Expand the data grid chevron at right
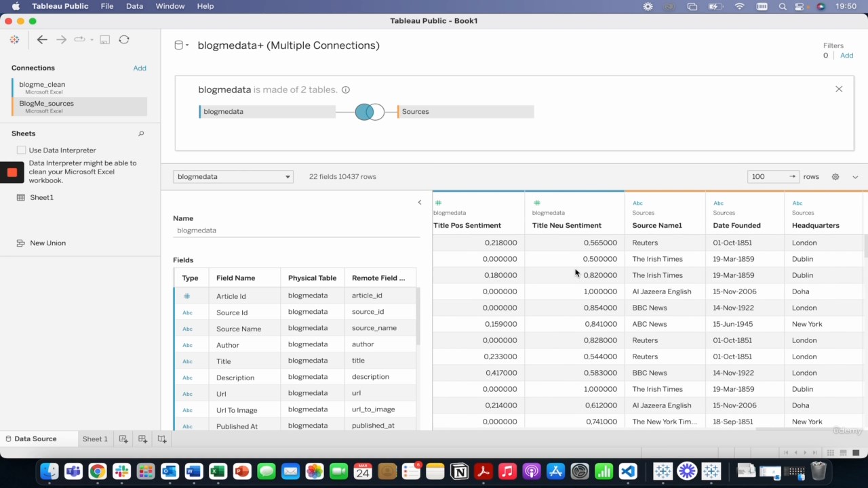The height and width of the screenshot is (488, 868). [855, 177]
